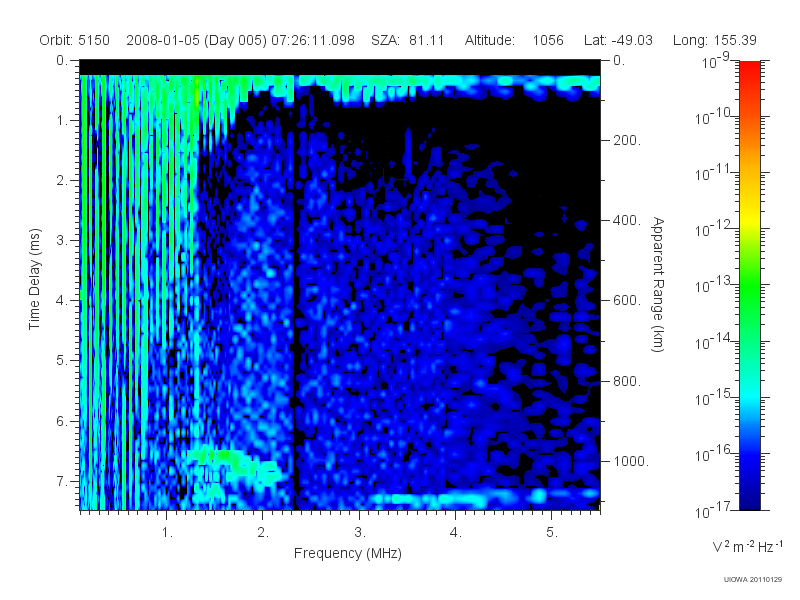Click time delay tick label '4.'
This screenshot has width=800, height=600.
(x=62, y=301)
